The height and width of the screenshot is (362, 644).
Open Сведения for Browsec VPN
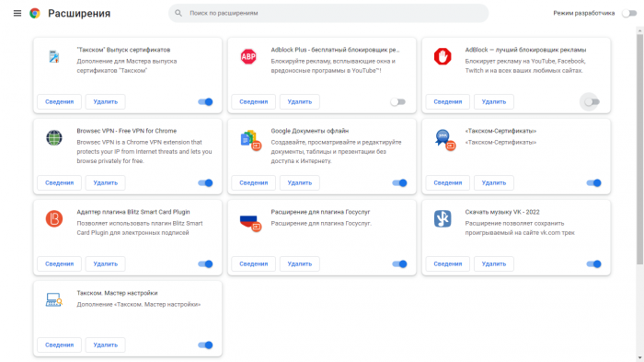(x=59, y=182)
